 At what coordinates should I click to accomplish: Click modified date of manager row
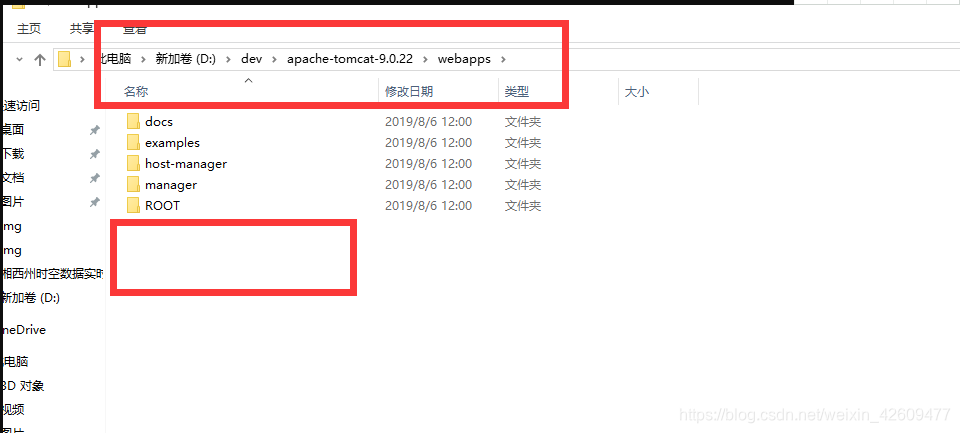[x=429, y=184]
